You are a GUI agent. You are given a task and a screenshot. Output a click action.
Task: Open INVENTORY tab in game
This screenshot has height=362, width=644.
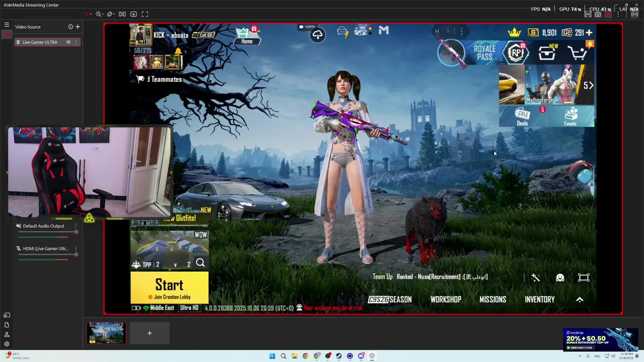[x=540, y=299]
